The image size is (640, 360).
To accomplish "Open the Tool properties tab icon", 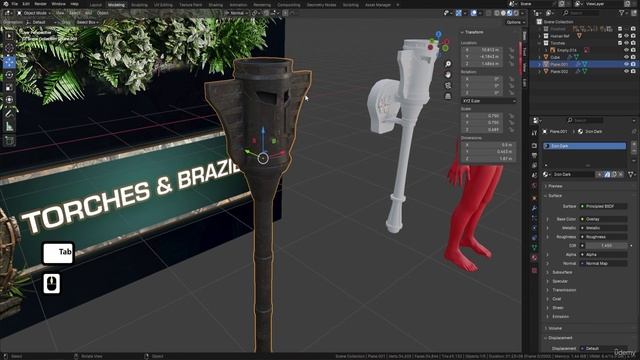I will pos(534,133).
